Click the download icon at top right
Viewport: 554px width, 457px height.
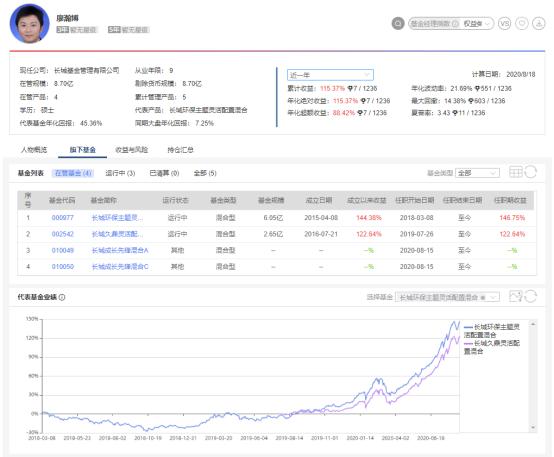539,24
